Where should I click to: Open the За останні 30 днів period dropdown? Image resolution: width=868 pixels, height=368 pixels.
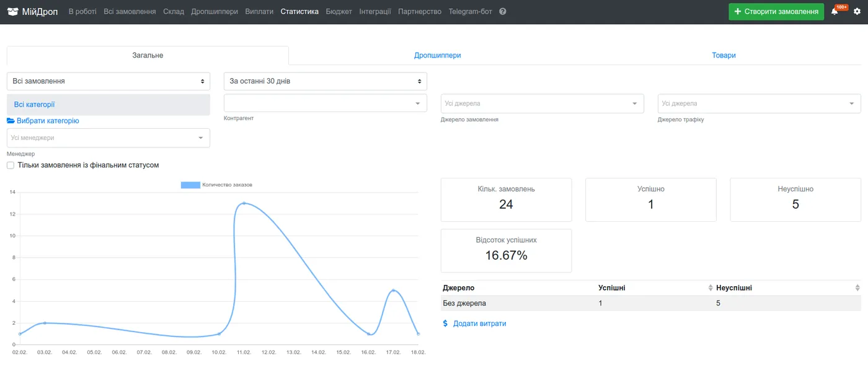(325, 81)
